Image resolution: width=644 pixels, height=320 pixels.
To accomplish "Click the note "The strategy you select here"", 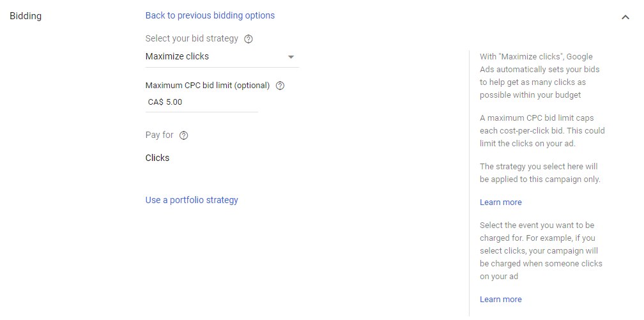I will coord(540,173).
